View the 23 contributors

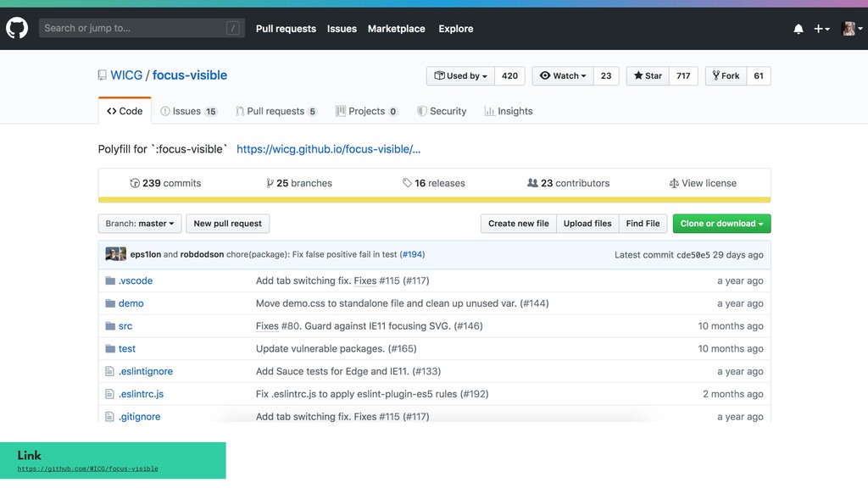[x=568, y=183]
